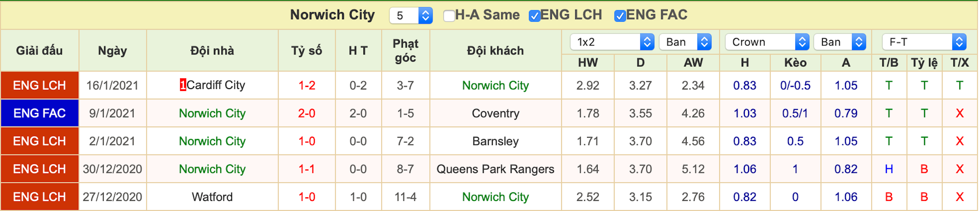Open the Queens Park Rangers team link

pyautogui.click(x=495, y=169)
